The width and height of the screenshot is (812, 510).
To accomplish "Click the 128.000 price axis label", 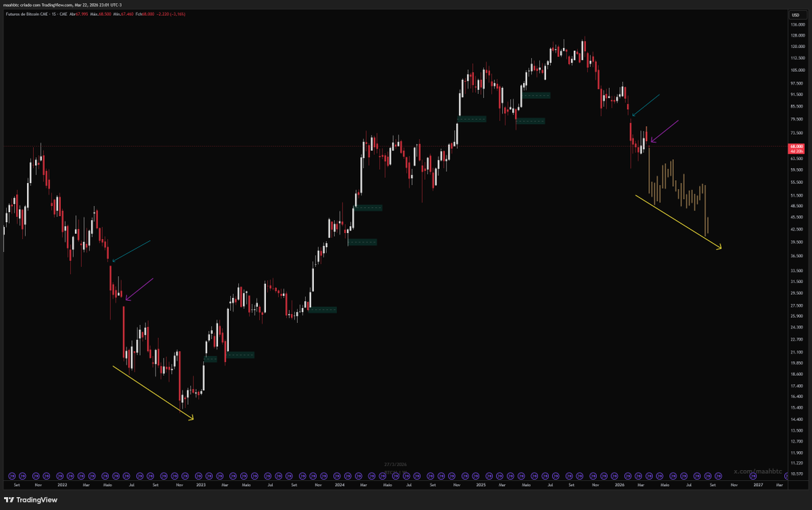I will (796, 35).
